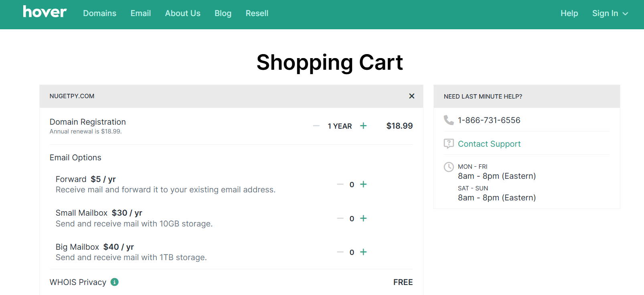
Task: Decrease domain registration years
Action: pyautogui.click(x=316, y=126)
